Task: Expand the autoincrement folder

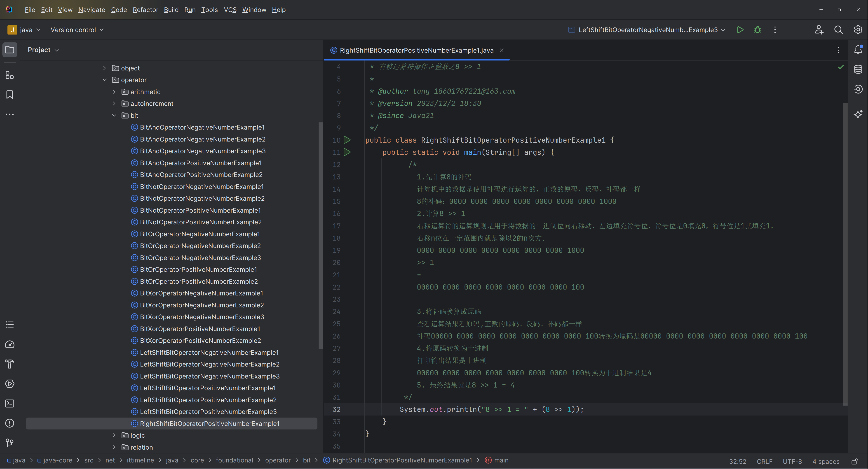Action: click(114, 103)
